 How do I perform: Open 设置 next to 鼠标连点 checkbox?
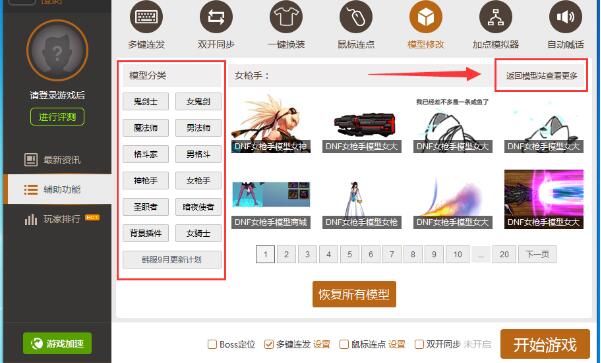tap(397, 344)
